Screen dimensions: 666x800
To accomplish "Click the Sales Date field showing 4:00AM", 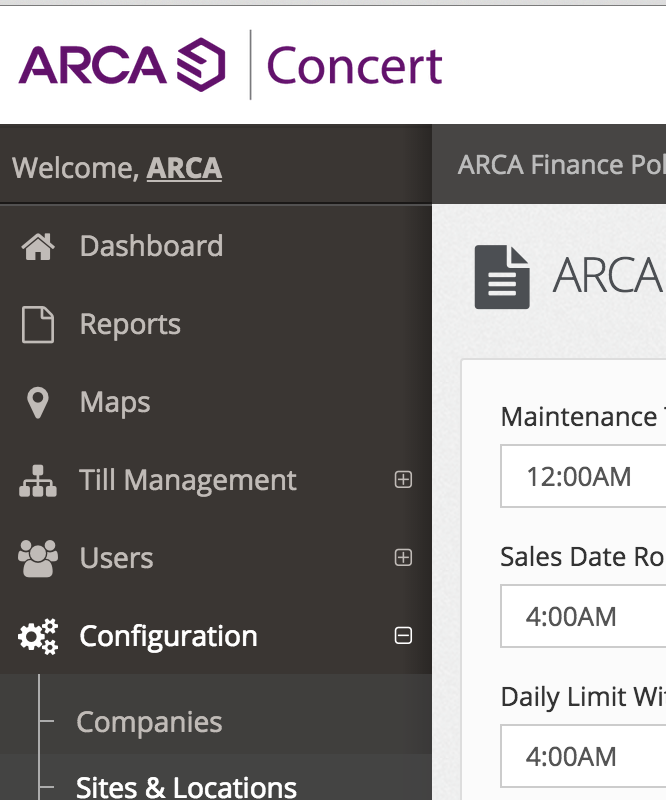I will point(583,616).
